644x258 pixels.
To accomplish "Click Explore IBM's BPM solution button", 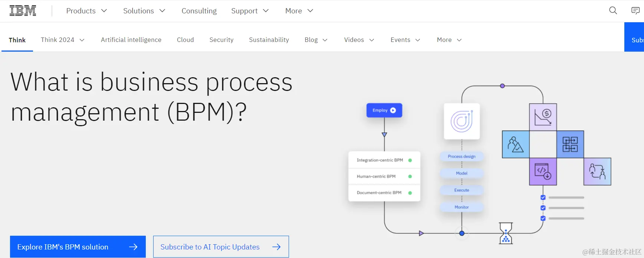I will tap(78, 246).
